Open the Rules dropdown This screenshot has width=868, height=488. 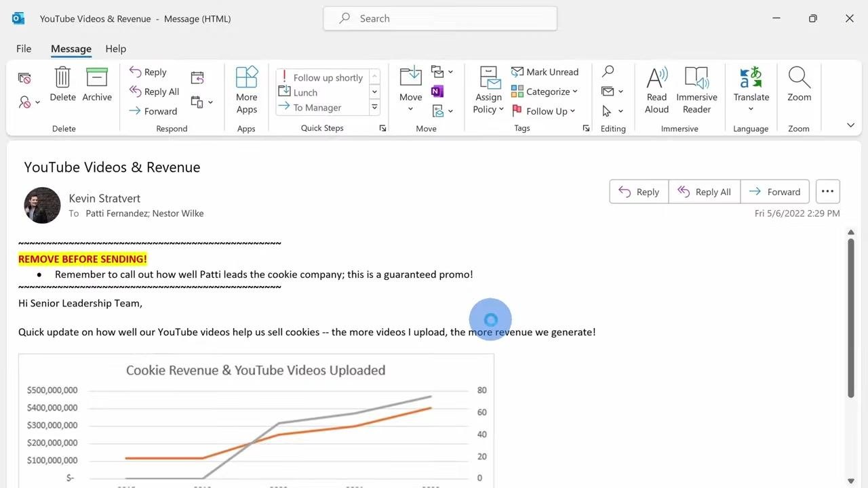pos(442,72)
